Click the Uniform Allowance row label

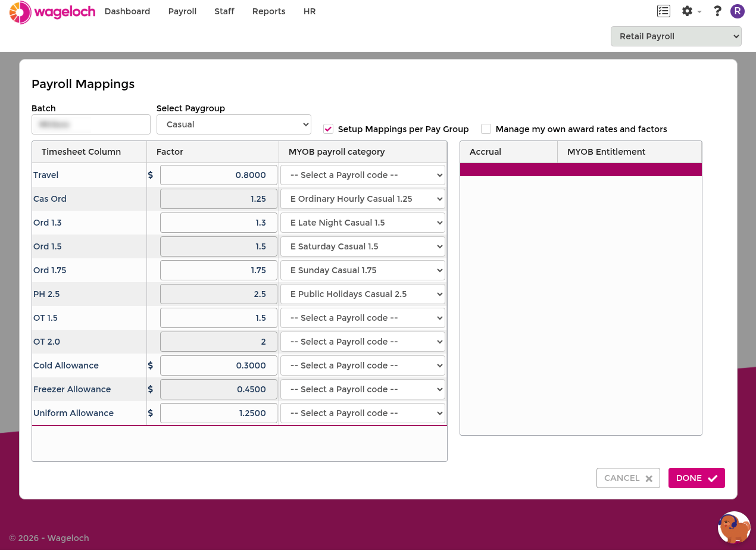[x=73, y=413]
